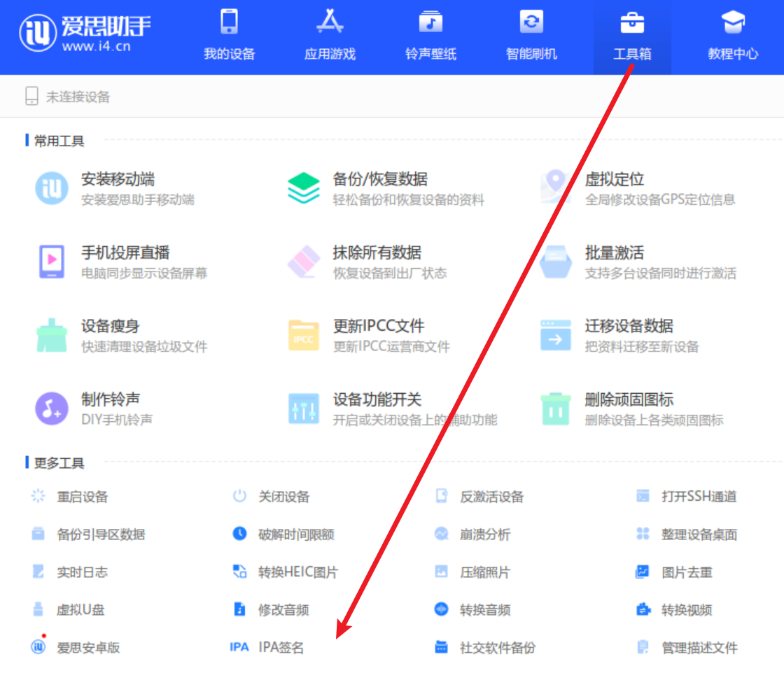Viewport: 784px width, 673px height.
Task: Click the 虚拟定位 map pin icon
Action: click(555, 187)
